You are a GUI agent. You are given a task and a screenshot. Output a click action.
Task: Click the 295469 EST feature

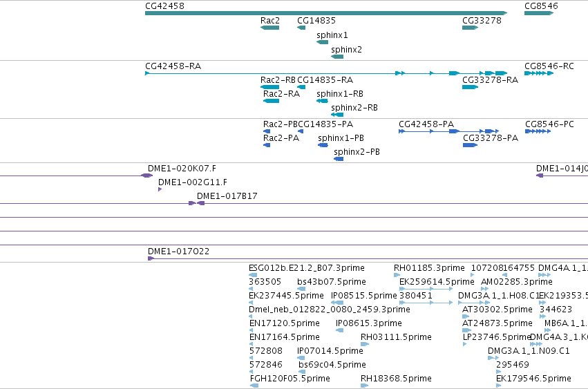498,372
